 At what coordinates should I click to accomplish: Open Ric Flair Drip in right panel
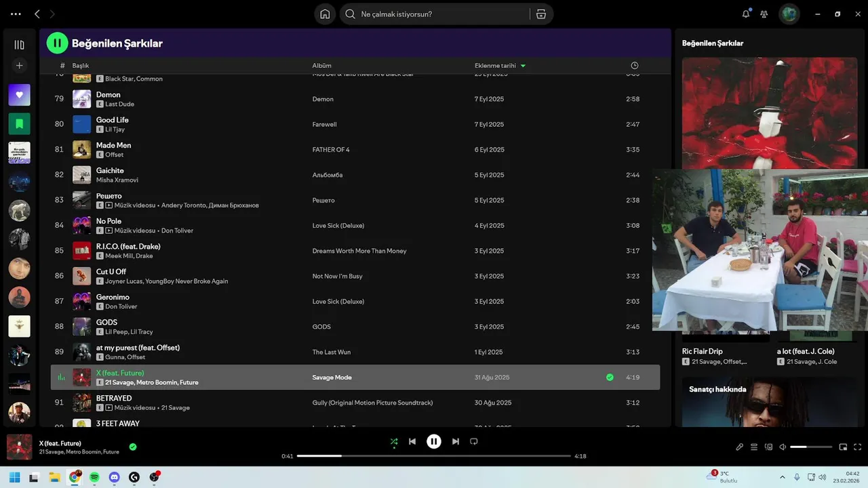point(702,351)
